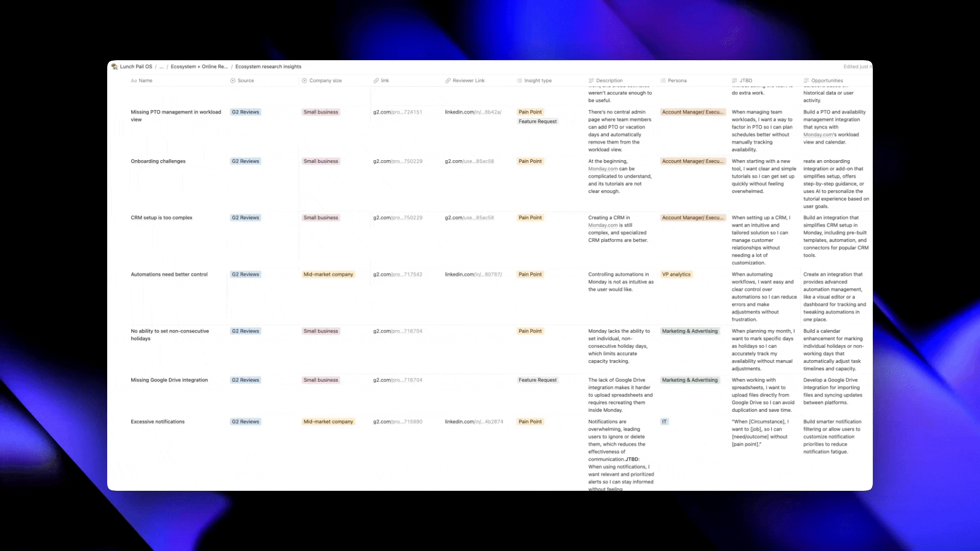Click the Name column text-type icon

(134, 81)
